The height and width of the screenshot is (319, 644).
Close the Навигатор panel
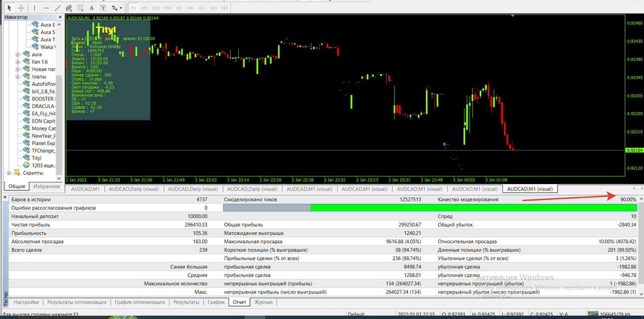pyautogui.click(x=61, y=17)
